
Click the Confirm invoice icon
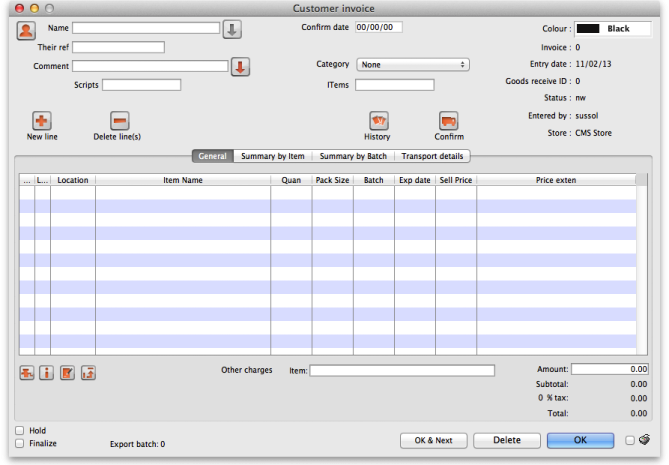[x=449, y=121]
